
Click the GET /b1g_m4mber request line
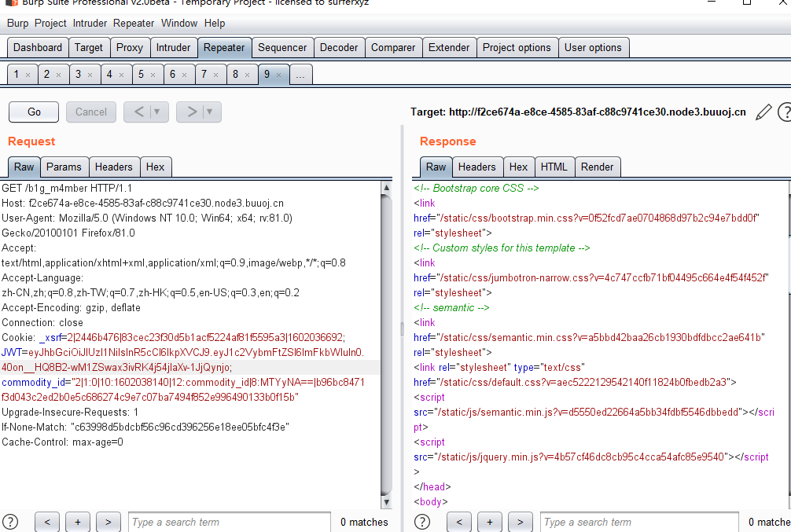coord(67,188)
